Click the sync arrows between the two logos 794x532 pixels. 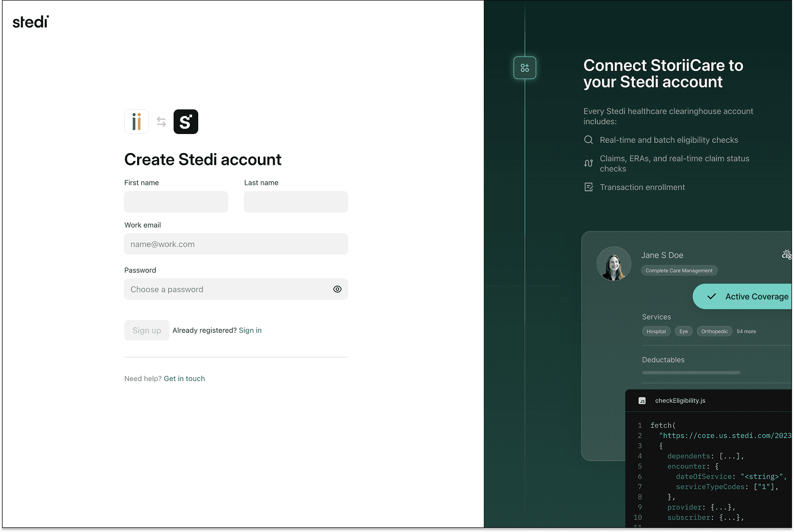point(161,122)
